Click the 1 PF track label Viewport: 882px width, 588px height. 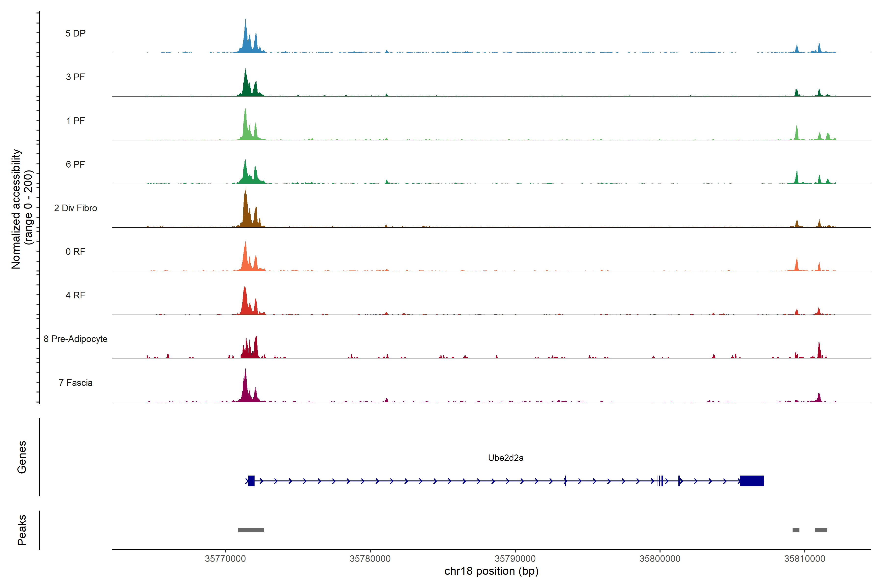pos(75,121)
